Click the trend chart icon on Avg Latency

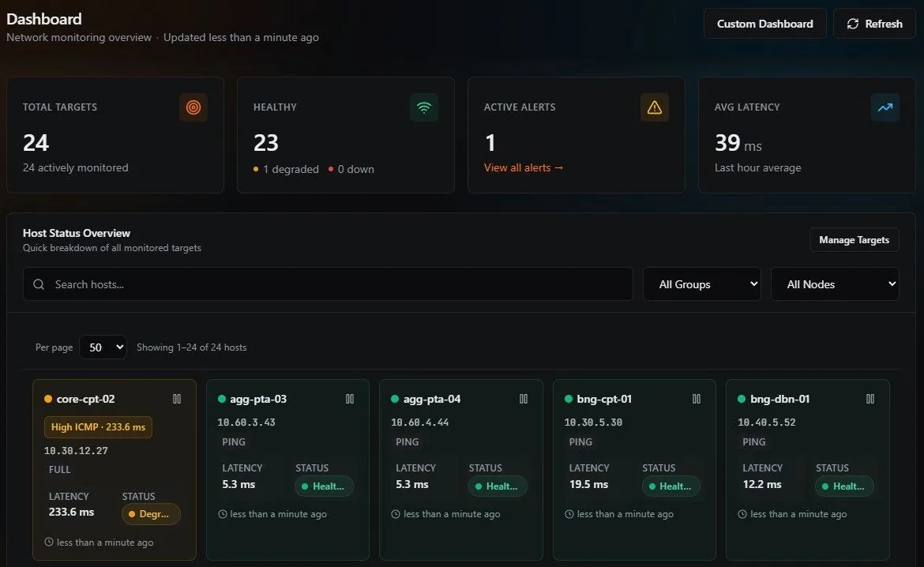(x=885, y=107)
